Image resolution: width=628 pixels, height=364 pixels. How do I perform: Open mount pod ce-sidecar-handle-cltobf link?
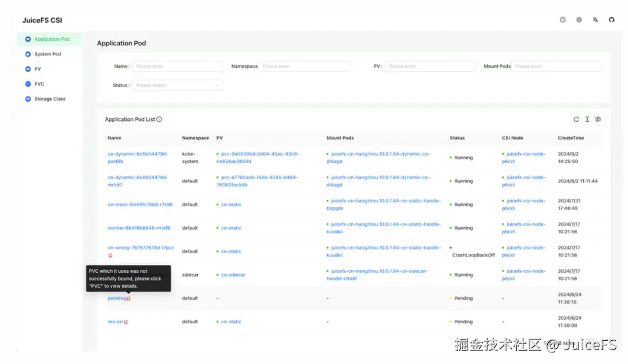(377, 274)
